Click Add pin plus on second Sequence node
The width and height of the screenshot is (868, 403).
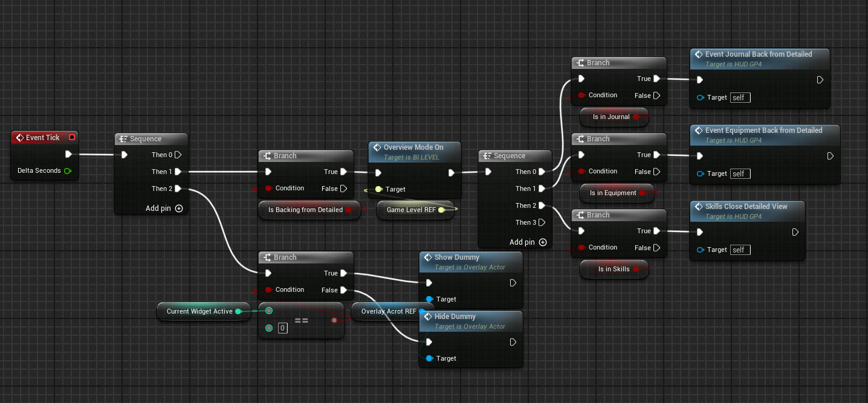[x=543, y=242]
